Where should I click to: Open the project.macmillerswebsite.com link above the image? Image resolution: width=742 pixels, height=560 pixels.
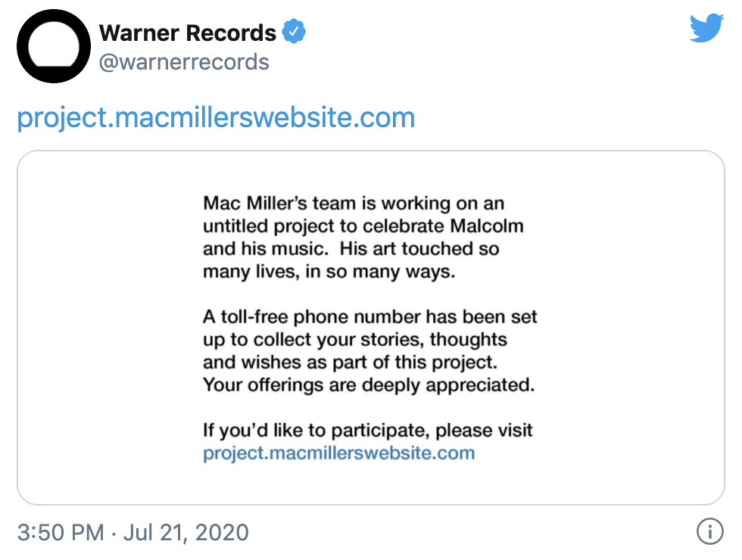coord(216,117)
